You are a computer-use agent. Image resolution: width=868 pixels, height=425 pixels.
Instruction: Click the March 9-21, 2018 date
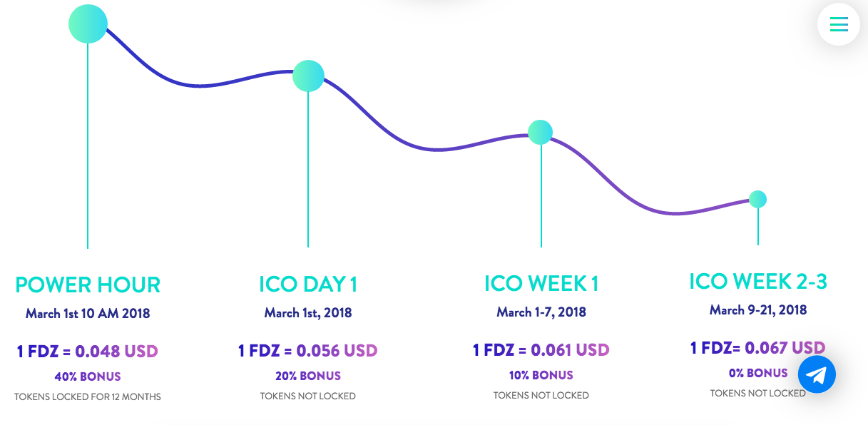click(x=758, y=309)
